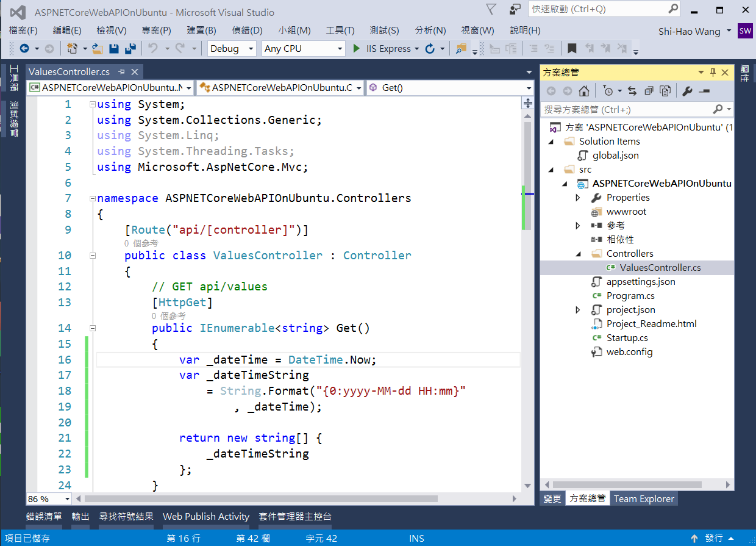Toggle Preview Selected Items icon

coord(704,91)
